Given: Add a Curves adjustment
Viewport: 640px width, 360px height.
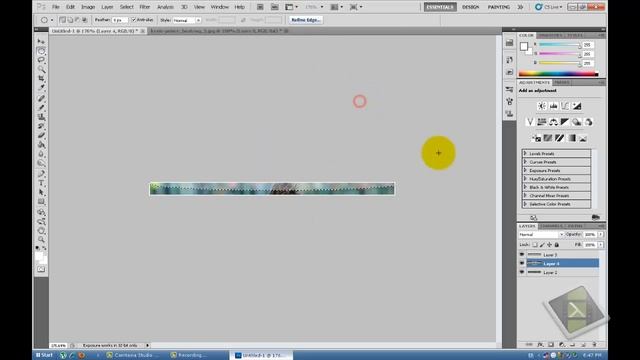Looking at the screenshot, I should pyautogui.click(x=565, y=106).
